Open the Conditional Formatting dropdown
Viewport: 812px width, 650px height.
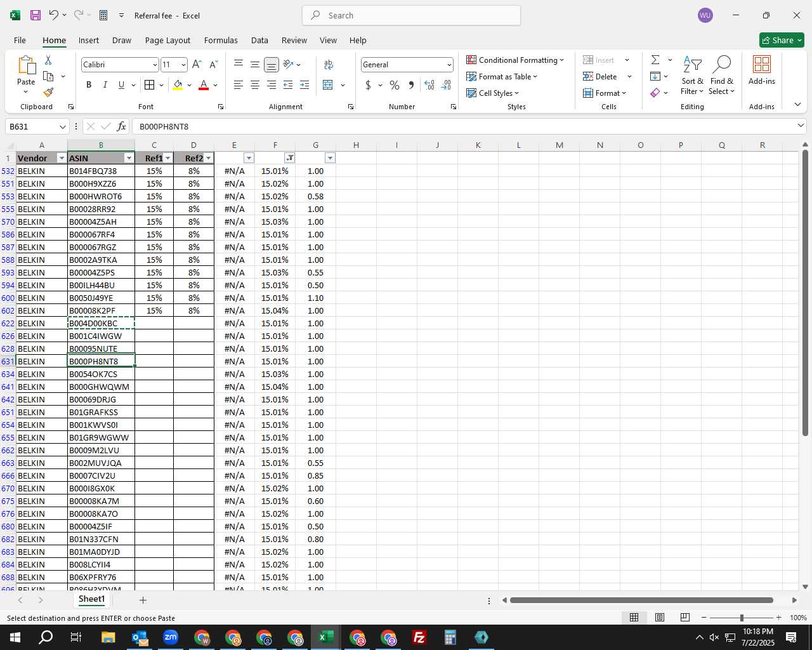(x=515, y=60)
